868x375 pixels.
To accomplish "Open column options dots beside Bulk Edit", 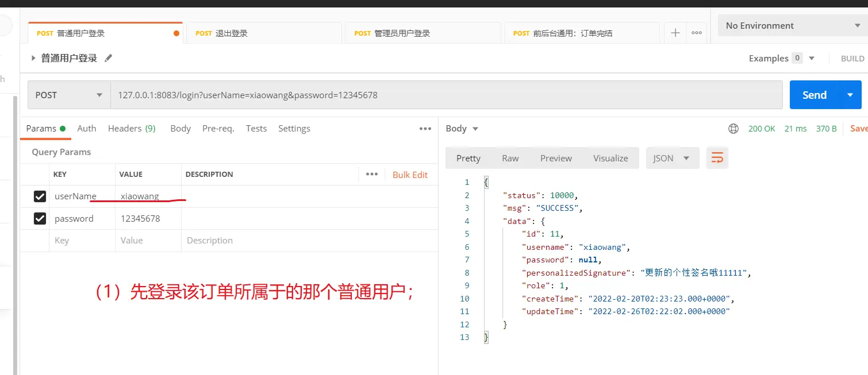I will pyautogui.click(x=372, y=175).
